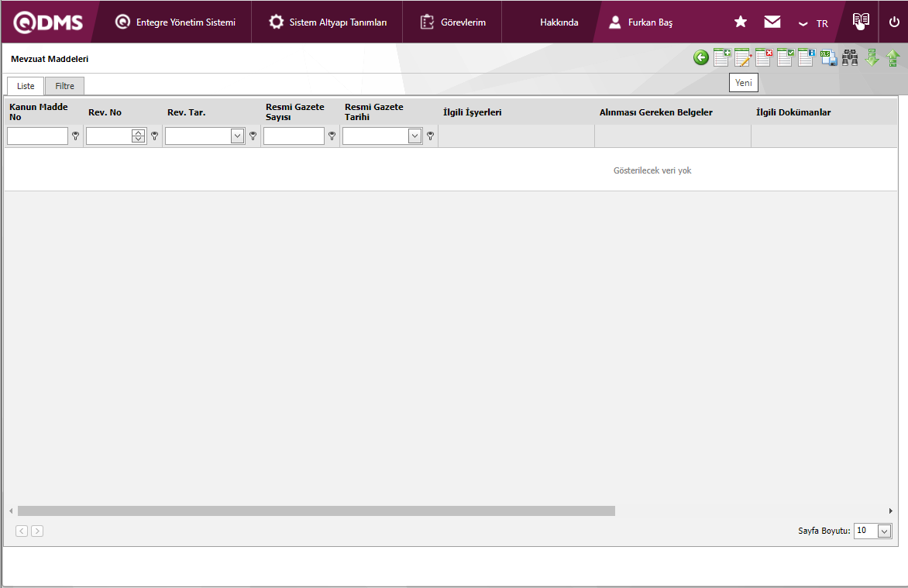Increment or decrement the Rev. No spinner arrows
This screenshot has width=908, height=588.
pos(139,136)
